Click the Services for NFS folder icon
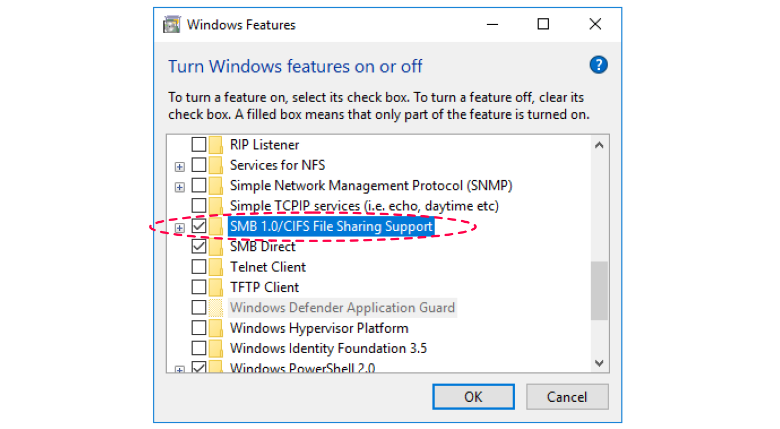Image resolution: width=780 pixels, height=429 pixels. 216,165
